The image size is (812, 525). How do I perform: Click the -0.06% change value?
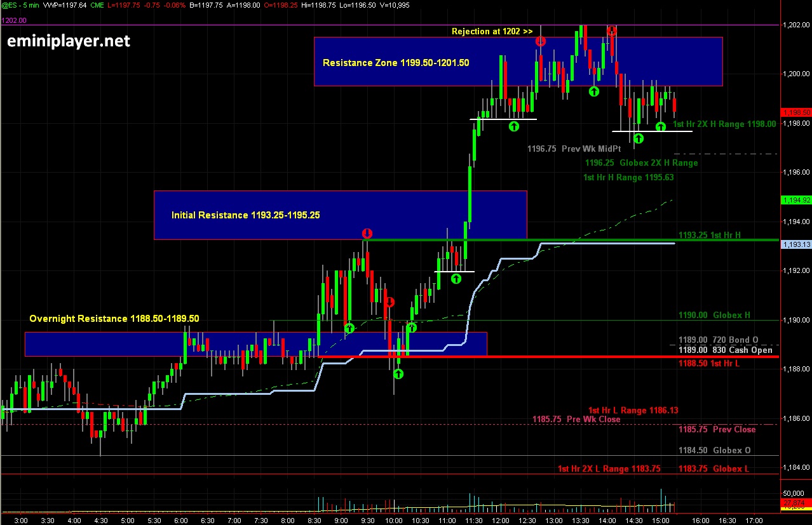click(x=173, y=6)
